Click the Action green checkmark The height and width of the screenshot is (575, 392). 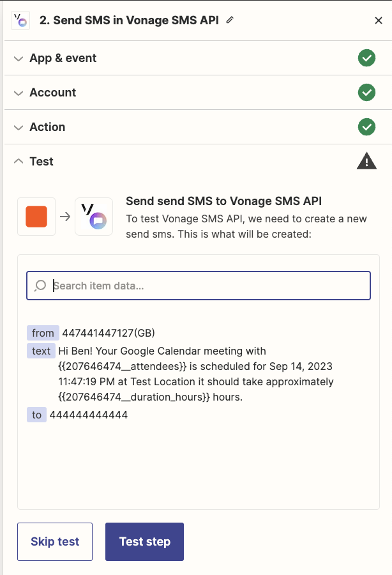[x=366, y=127]
